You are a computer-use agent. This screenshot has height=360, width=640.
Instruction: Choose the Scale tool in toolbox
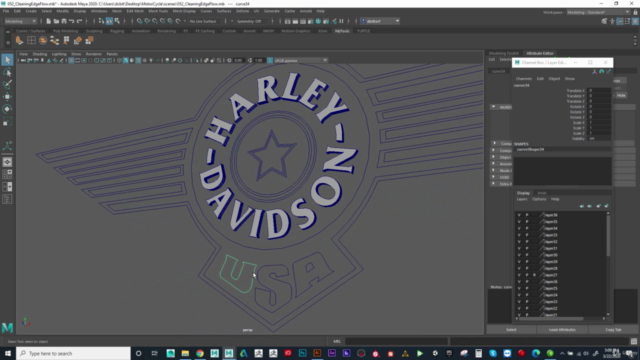(x=7, y=122)
